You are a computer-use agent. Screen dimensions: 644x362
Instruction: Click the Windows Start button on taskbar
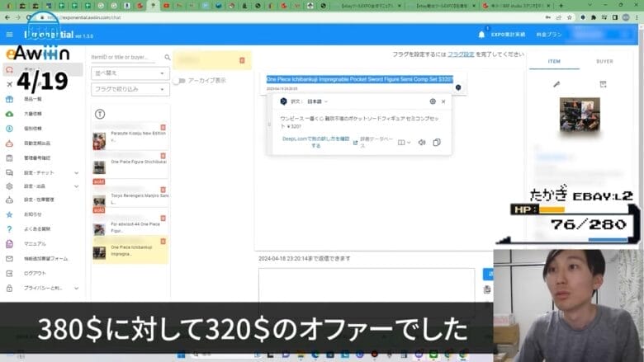pos(181,355)
